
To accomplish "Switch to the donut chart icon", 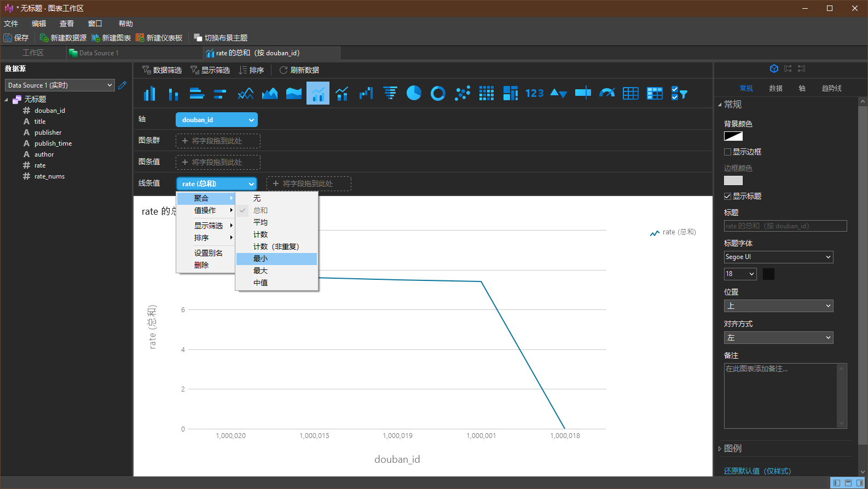I will (x=438, y=94).
